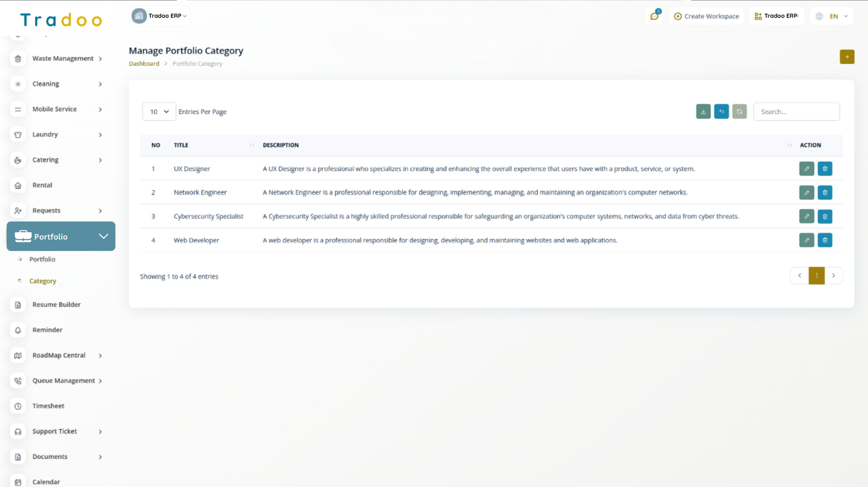868x487 pixels.
Task: Add a new portfolio category with plus button
Action: pyautogui.click(x=847, y=57)
